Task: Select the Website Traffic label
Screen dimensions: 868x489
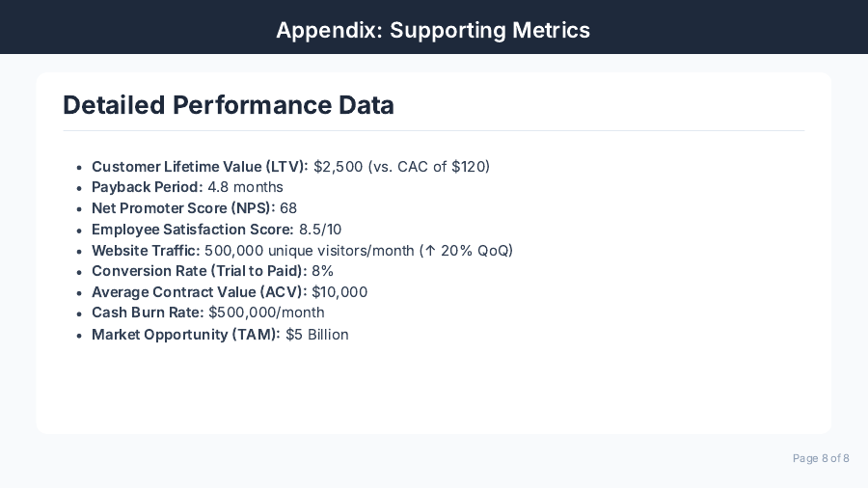Action: pos(146,251)
